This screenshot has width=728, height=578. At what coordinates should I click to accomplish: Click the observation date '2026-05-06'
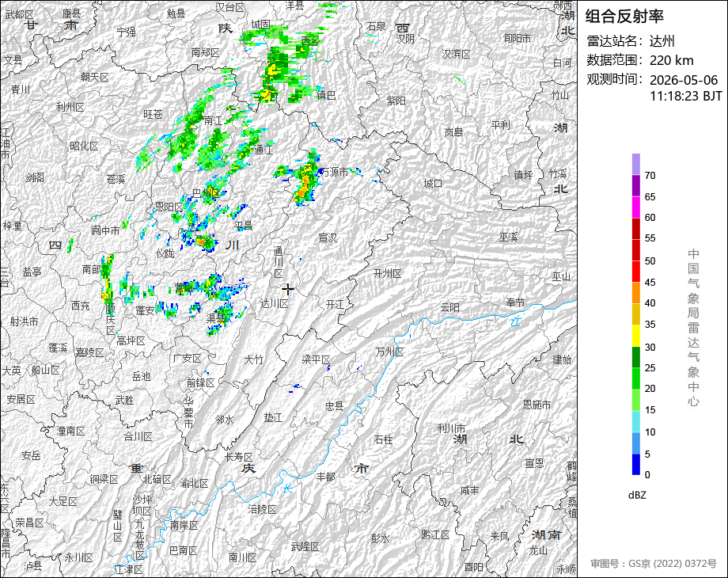684,80
